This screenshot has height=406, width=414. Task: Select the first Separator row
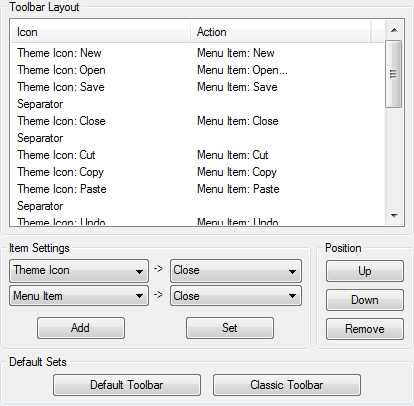point(197,104)
